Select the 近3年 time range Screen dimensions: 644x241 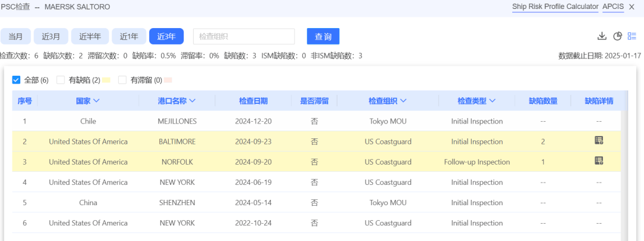166,36
